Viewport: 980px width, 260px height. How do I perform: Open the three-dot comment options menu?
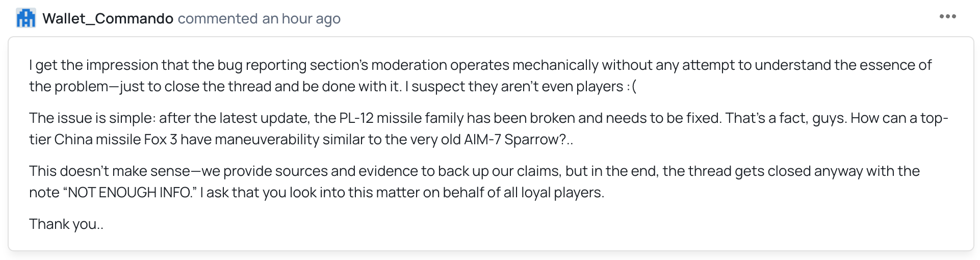pos(947,17)
